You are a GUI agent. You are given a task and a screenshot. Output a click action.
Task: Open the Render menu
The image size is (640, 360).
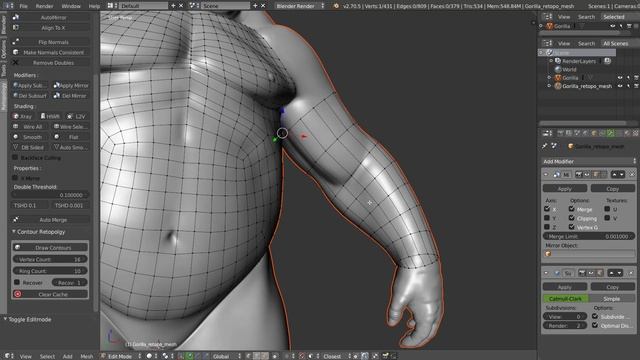(x=44, y=6)
